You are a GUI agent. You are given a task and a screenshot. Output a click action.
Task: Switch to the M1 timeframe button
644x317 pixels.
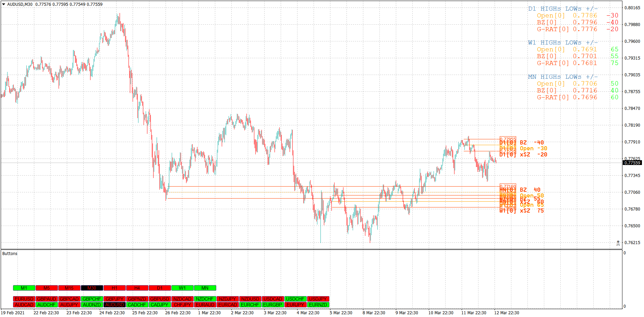click(24, 288)
